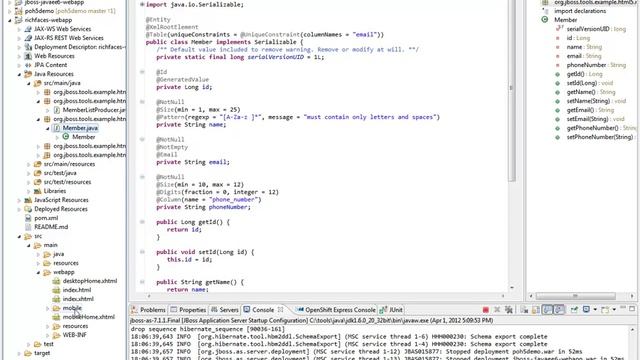Remove all terminated launches in Console
Screen dimensions: 640x360
click(x=509, y=310)
